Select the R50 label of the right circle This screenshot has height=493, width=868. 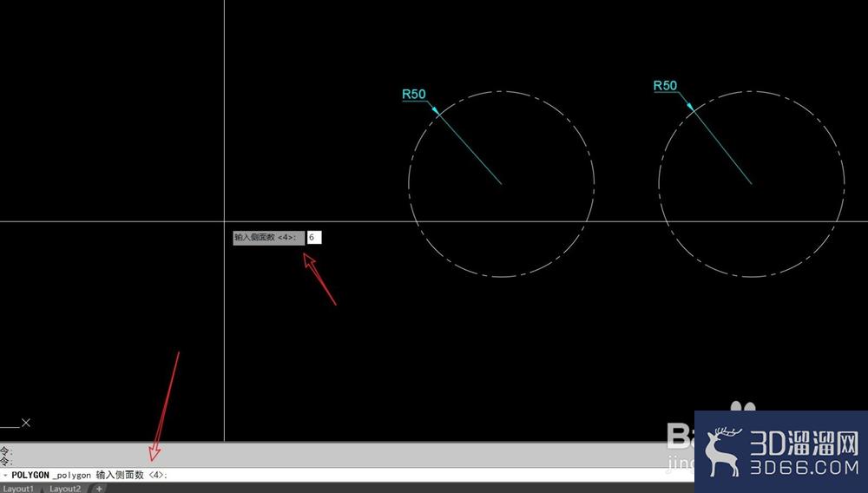[x=665, y=86]
